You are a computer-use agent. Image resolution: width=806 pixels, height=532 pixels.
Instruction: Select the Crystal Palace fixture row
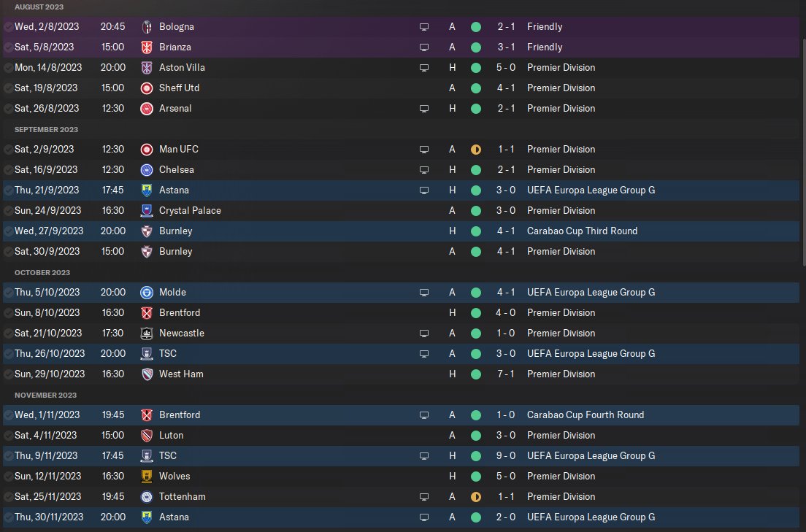(x=292, y=210)
